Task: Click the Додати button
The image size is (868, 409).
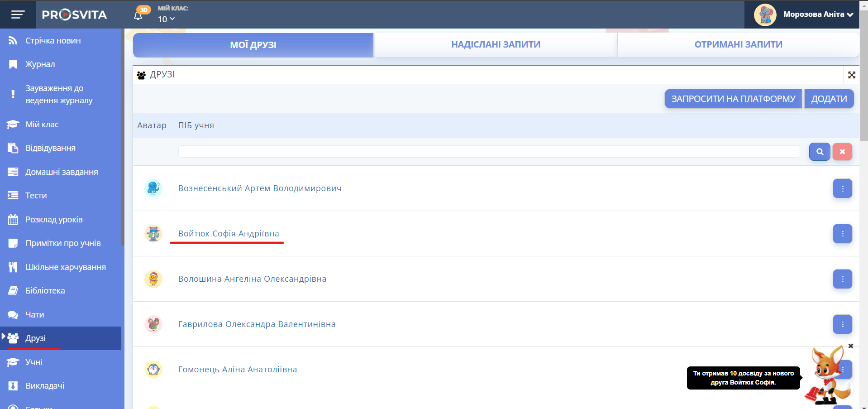Action: click(x=829, y=99)
